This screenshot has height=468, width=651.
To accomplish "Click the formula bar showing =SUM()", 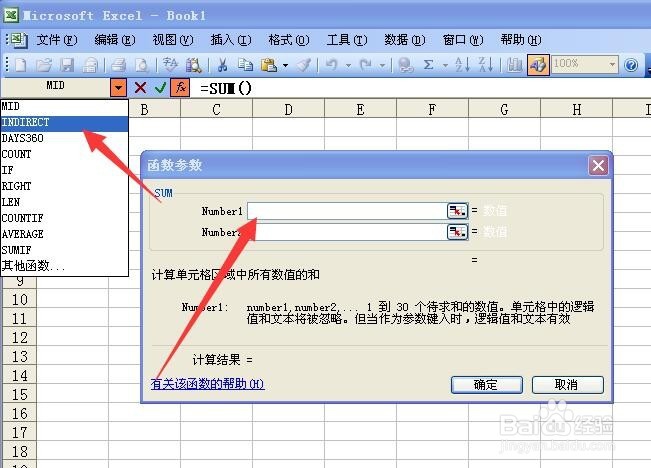I will coord(419,88).
